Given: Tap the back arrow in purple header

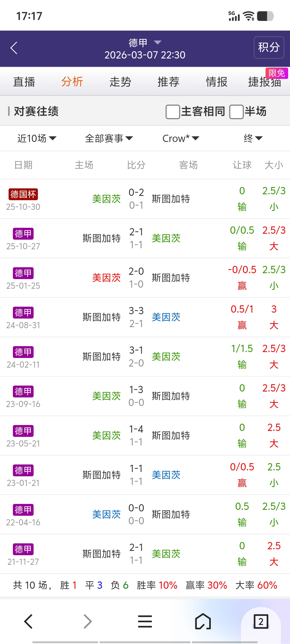Looking at the screenshot, I should (14, 48).
